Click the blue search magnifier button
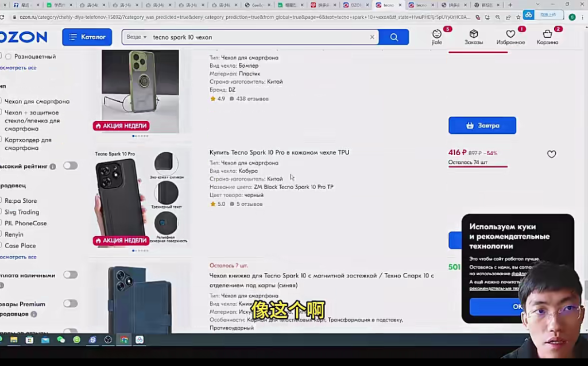 pyautogui.click(x=394, y=37)
